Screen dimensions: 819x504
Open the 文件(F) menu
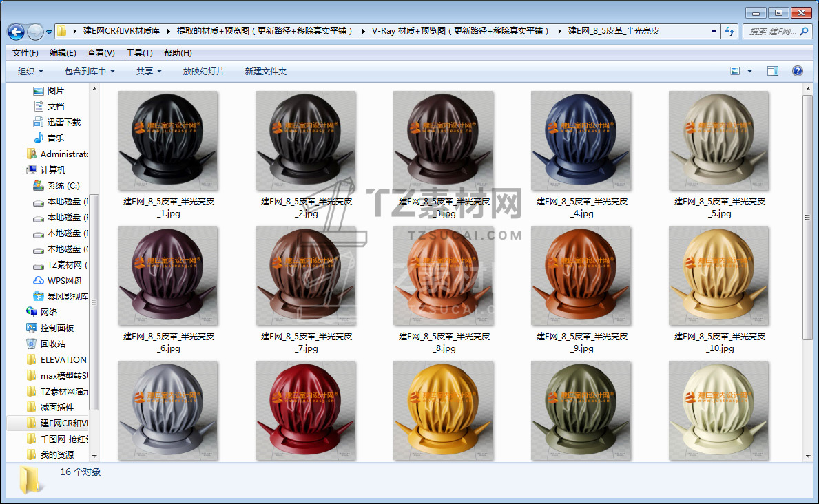click(25, 53)
